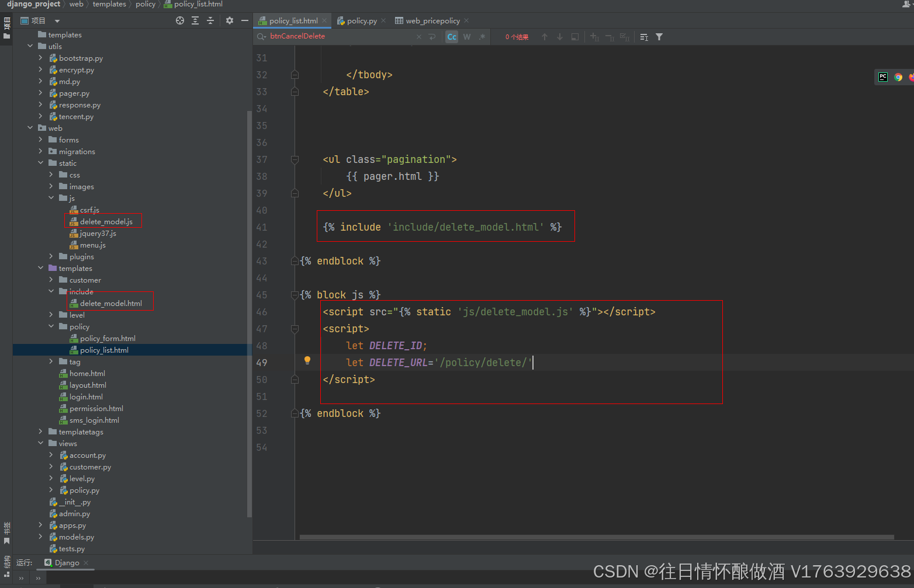Clear the btnCancelDelete search text

click(x=419, y=37)
